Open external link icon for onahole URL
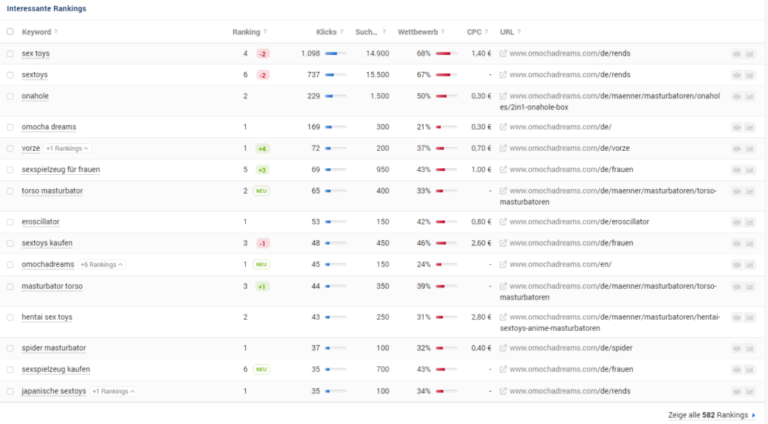 pos(503,96)
